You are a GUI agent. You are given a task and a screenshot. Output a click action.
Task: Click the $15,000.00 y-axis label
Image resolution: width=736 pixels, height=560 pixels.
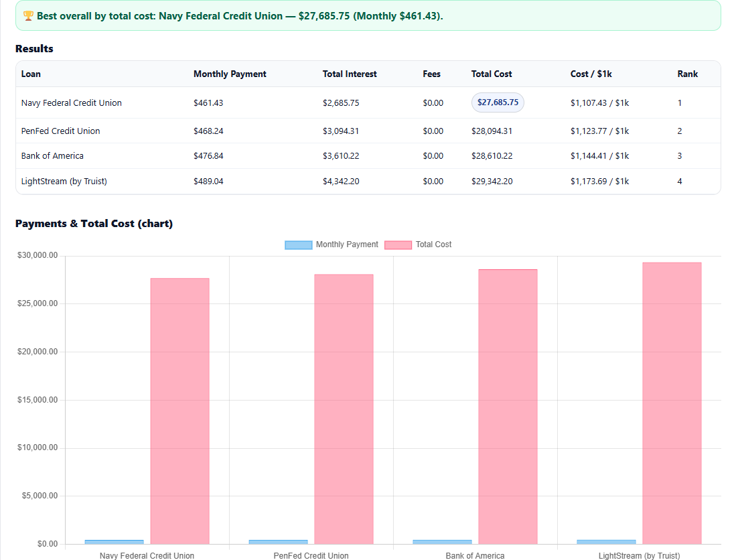point(38,400)
